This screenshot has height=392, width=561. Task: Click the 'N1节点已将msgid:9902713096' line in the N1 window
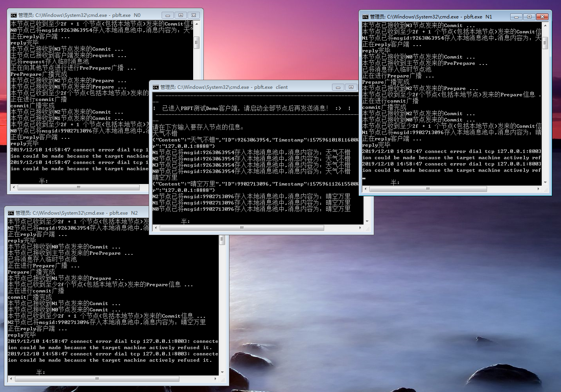point(452,133)
